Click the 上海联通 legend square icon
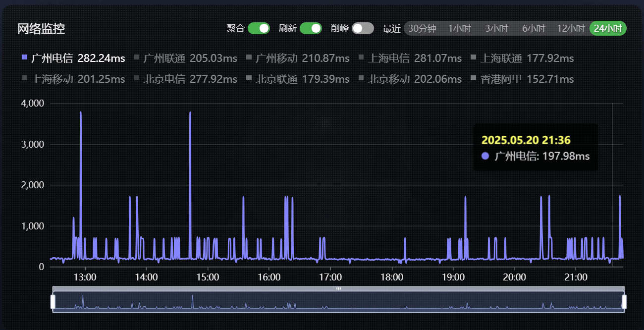Screen dimensions: 644x330 pyautogui.click(x=474, y=58)
